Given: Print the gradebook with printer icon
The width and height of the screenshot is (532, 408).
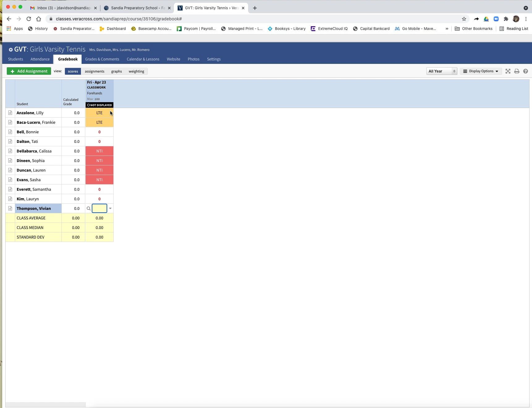Looking at the screenshot, I should pos(517,71).
